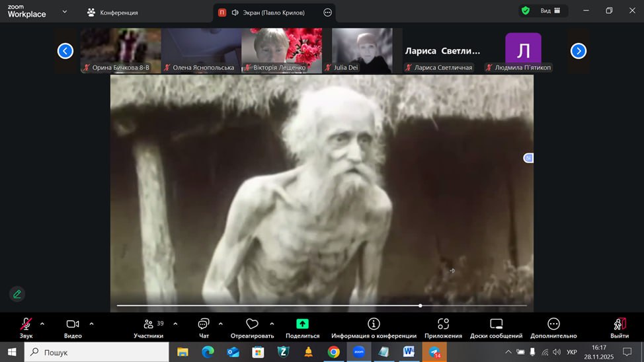Click the Windows search box Пошук

point(99,353)
